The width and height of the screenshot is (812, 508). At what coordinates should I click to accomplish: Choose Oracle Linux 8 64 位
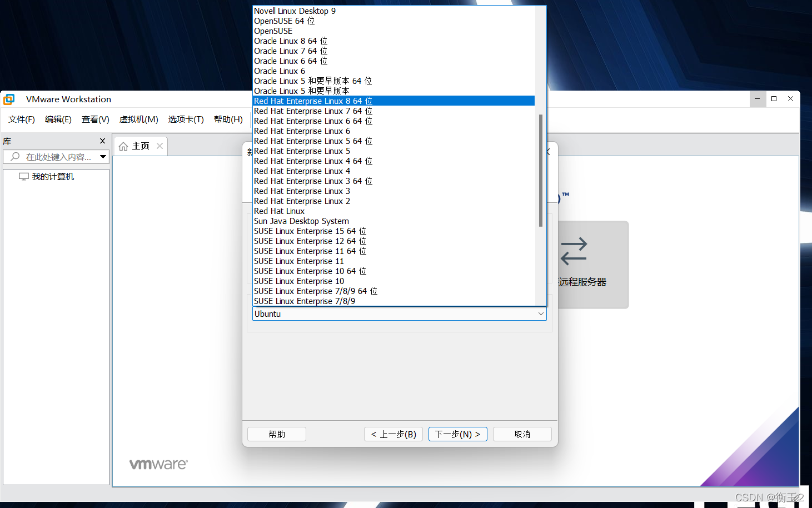coord(393,41)
